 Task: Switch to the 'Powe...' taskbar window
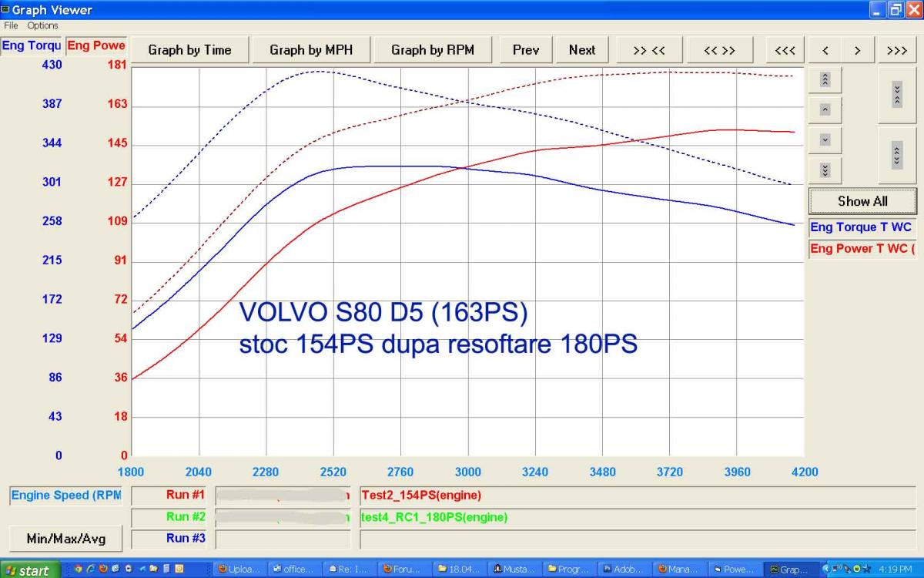click(x=734, y=570)
